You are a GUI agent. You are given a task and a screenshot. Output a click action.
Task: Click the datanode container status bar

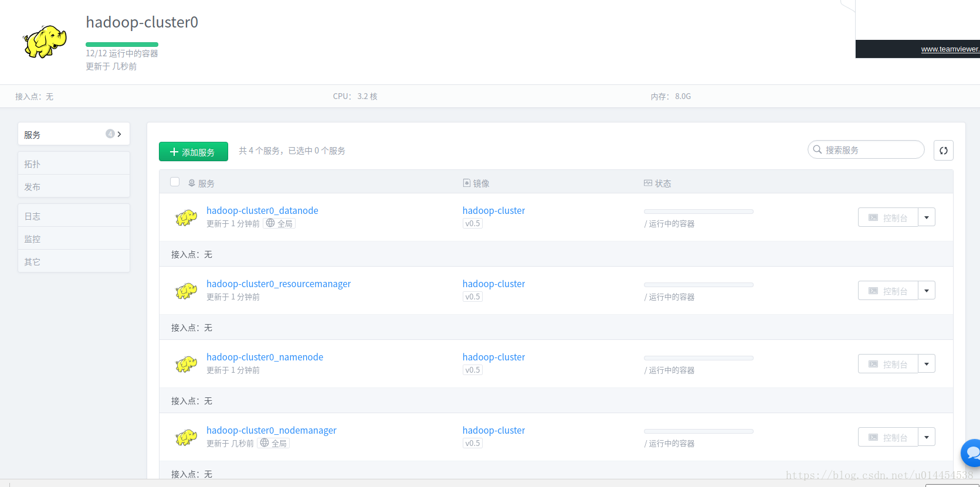click(698, 212)
